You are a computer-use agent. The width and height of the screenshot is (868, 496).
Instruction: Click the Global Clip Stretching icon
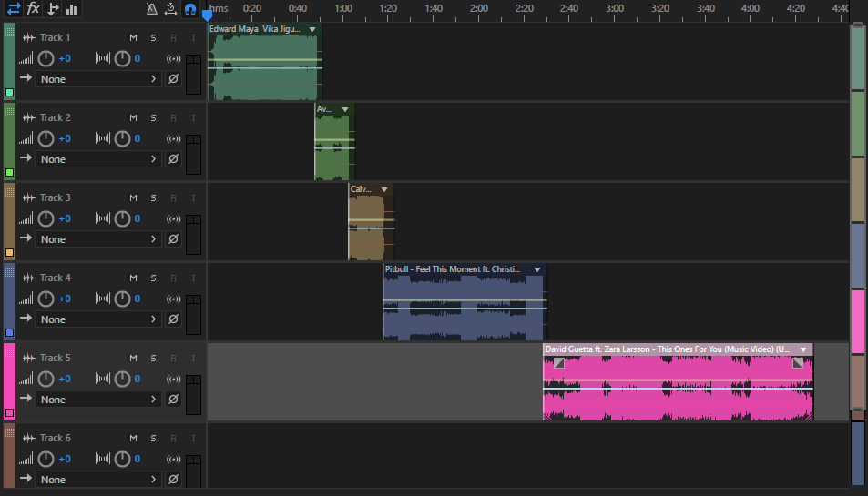[x=171, y=9]
